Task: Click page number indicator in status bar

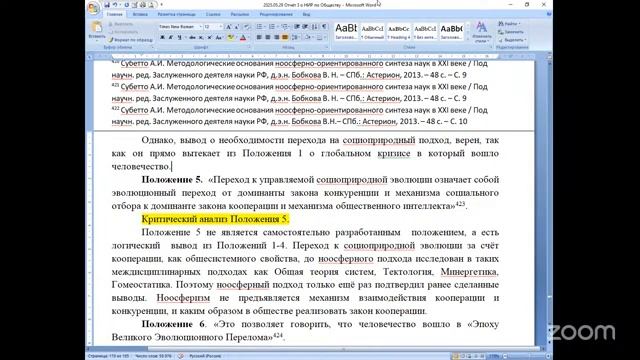Action: (x=108, y=356)
